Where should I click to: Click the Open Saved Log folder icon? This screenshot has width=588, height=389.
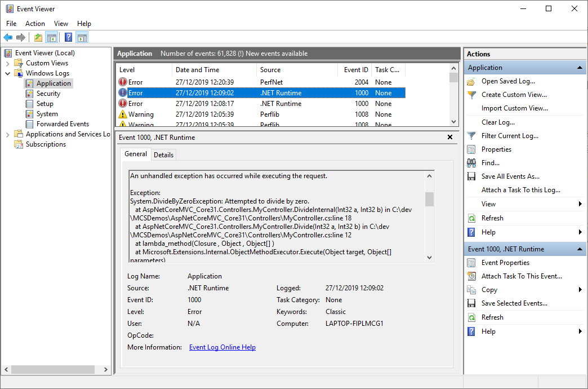click(x=471, y=82)
